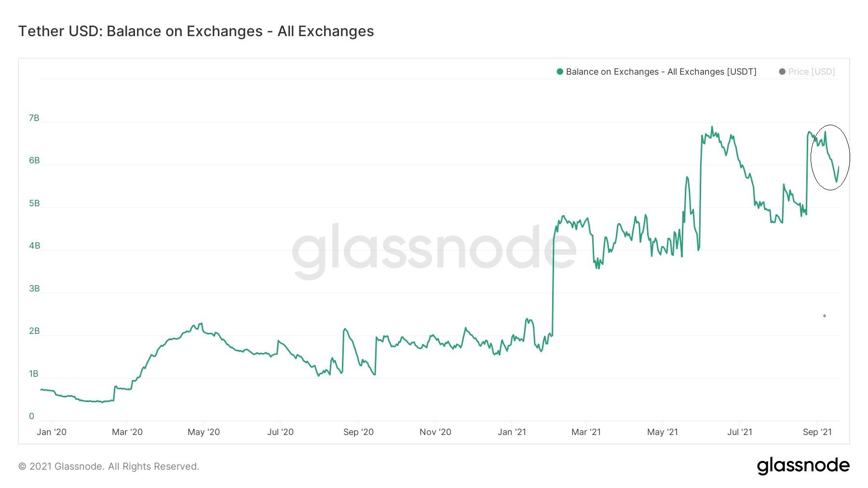Screen dimensions: 868x488
Task: Click the chart title Tether USD: Balance on Exchanges
Action: (x=196, y=31)
